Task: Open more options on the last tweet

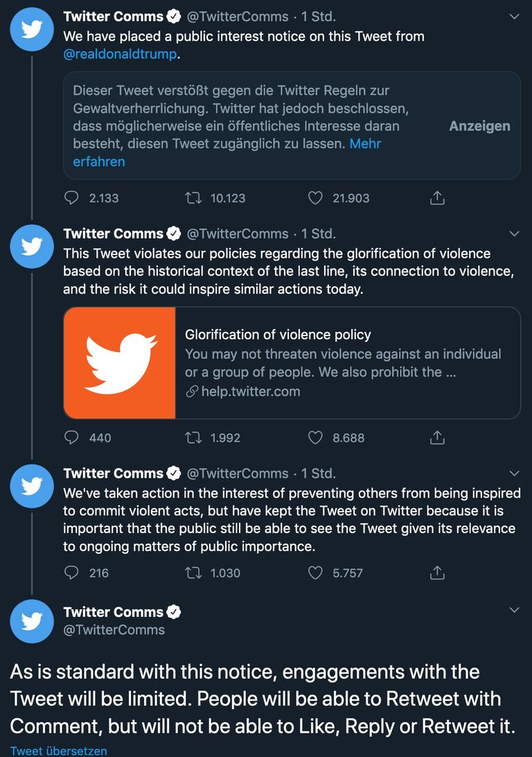Action: pos(514,611)
